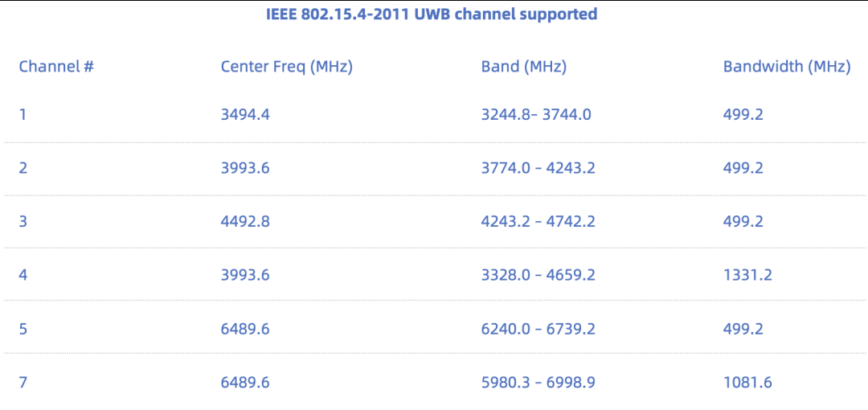Select channel number 1 cell
Viewport: 868px width, 410px height.
[x=23, y=114]
